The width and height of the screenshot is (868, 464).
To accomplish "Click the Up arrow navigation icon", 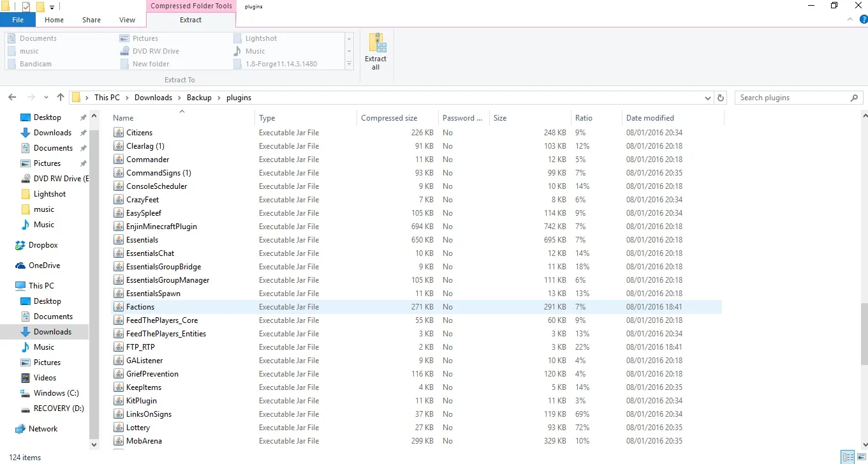I will (61, 98).
